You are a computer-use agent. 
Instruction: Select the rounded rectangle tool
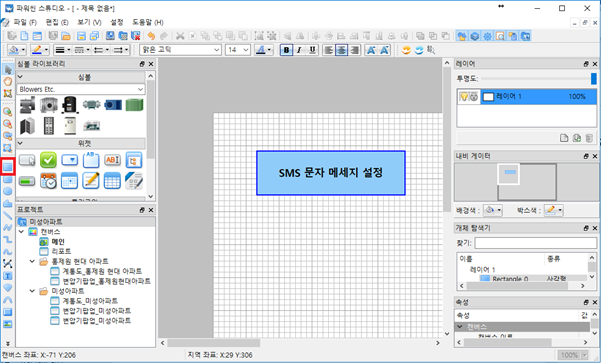(x=7, y=179)
